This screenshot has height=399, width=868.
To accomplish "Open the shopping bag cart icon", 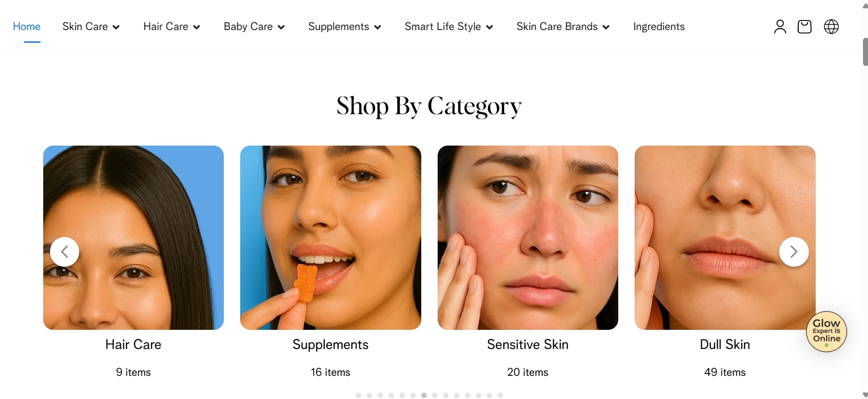I will [x=804, y=27].
